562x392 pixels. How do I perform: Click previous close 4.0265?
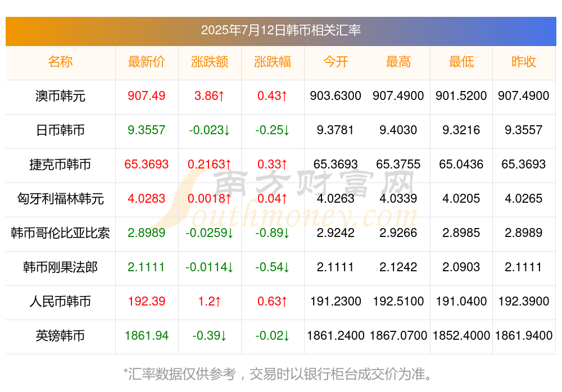(x=524, y=198)
